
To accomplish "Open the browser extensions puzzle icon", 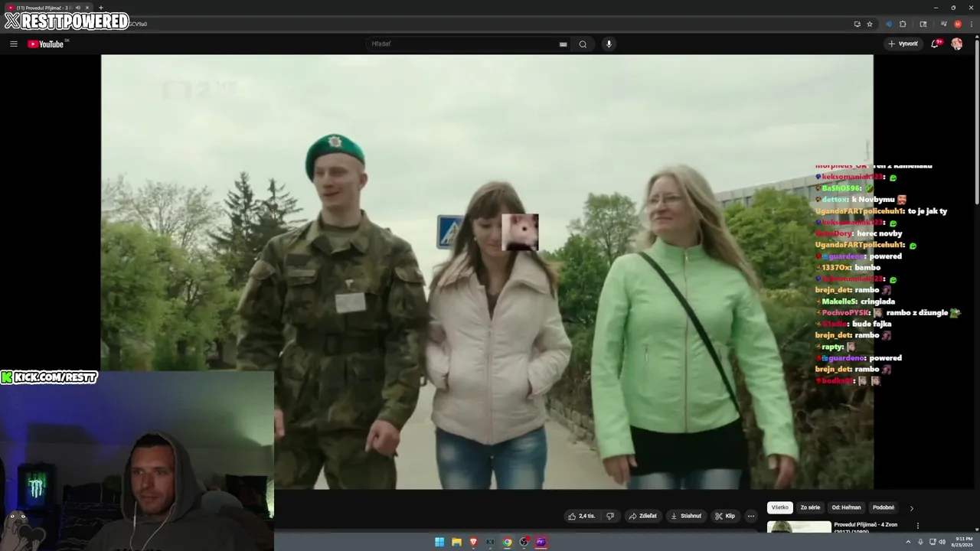I will point(903,24).
